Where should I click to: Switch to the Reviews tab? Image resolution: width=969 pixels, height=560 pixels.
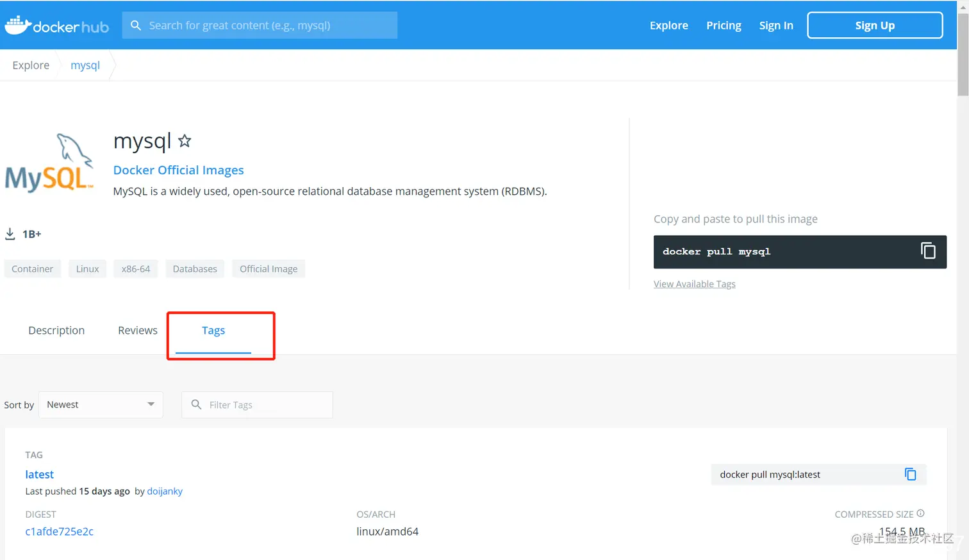click(x=138, y=331)
